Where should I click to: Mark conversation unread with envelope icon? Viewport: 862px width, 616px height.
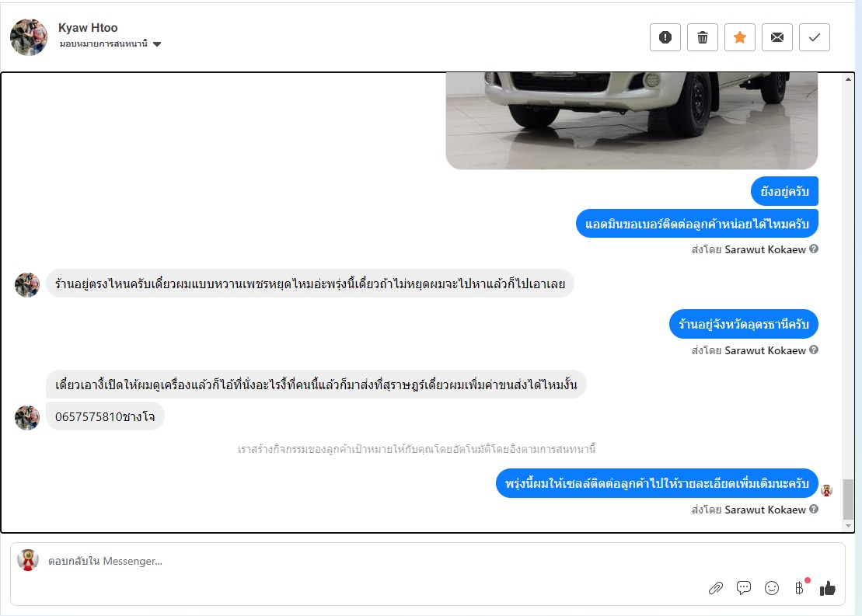[x=777, y=37]
